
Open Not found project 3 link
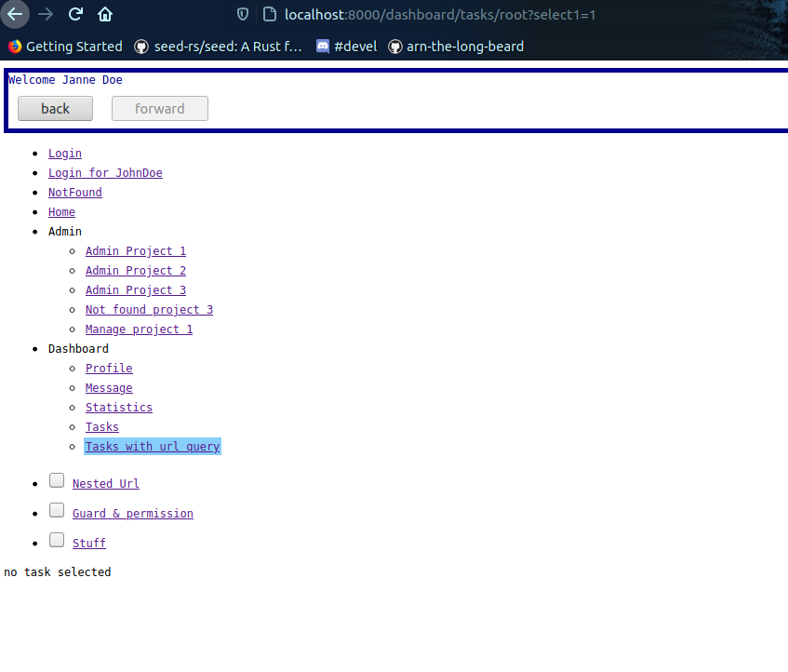tap(149, 310)
